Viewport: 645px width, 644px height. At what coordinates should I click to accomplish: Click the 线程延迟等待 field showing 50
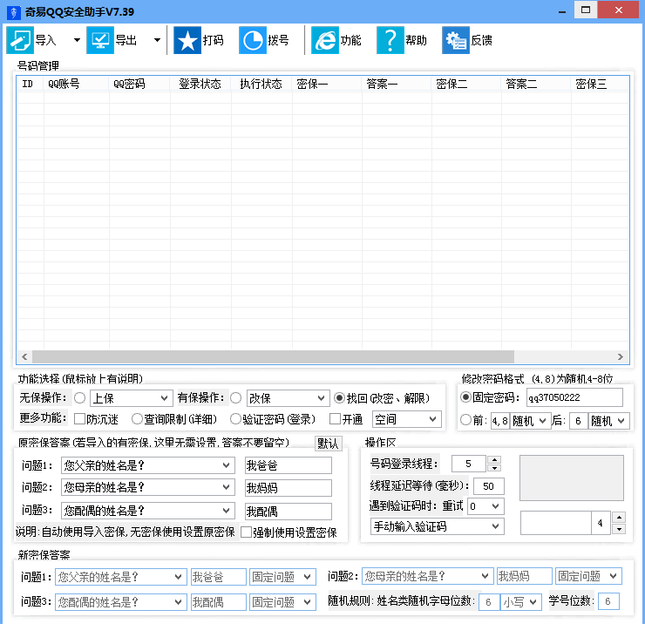(489, 486)
